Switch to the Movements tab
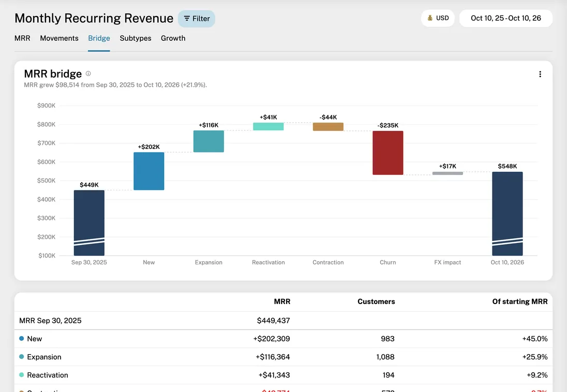567x392 pixels. point(59,38)
